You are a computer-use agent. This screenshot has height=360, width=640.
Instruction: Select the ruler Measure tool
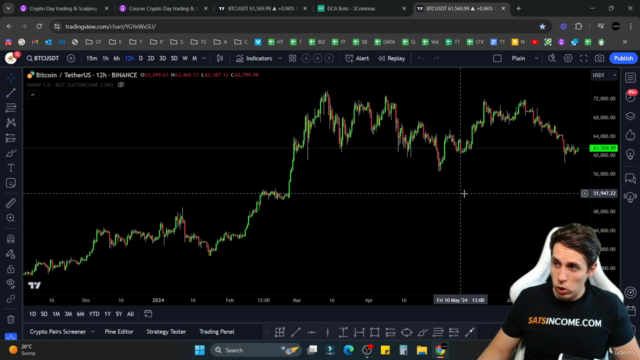point(11,203)
